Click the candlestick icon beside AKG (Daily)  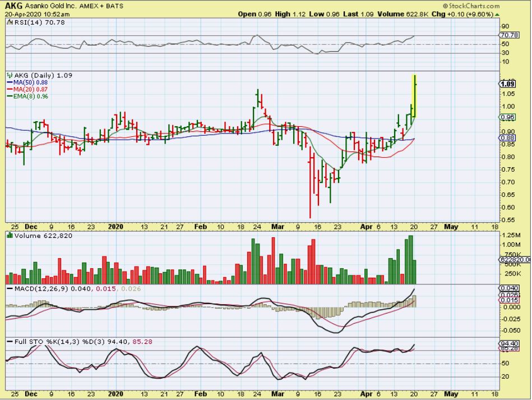[10, 75]
